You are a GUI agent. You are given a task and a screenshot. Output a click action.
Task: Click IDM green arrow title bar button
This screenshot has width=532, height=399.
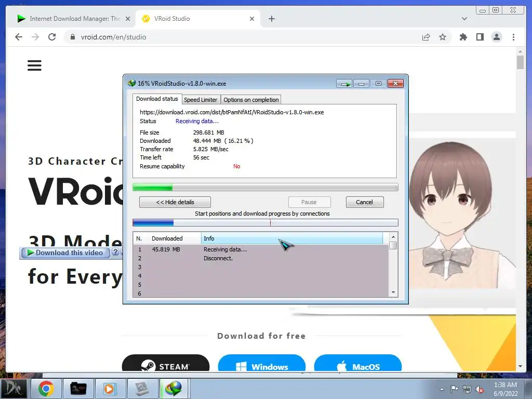[x=344, y=84]
